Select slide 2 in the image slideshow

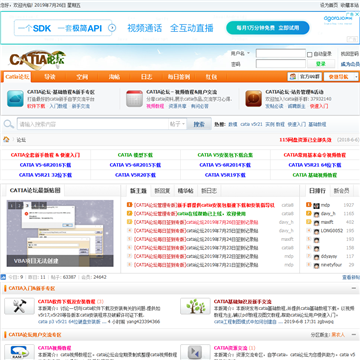coord(19,205)
